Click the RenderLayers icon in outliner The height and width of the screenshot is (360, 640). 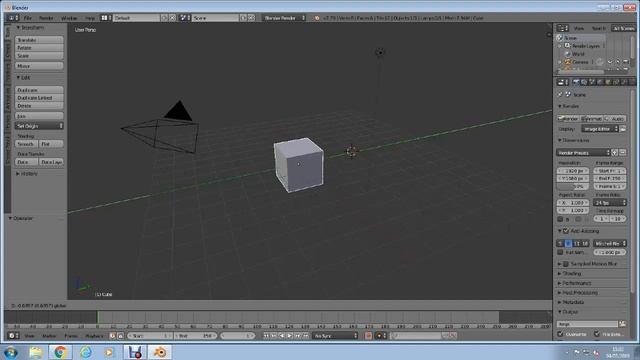[x=567, y=46]
